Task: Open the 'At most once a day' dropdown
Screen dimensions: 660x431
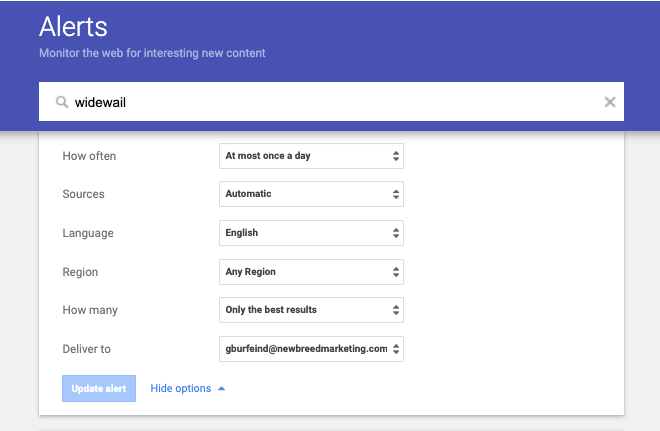Action: [x=311, y=156]
